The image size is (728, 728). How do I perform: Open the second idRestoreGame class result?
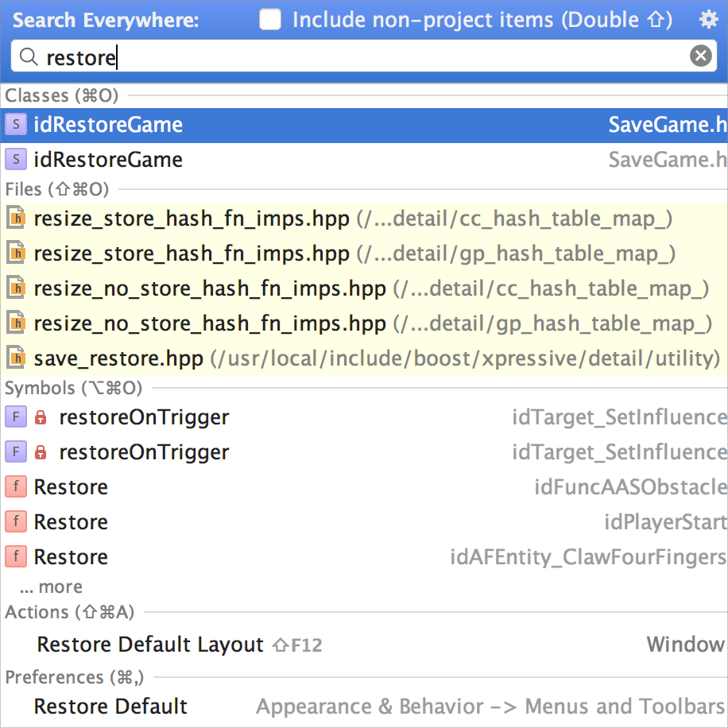point(364,160)
